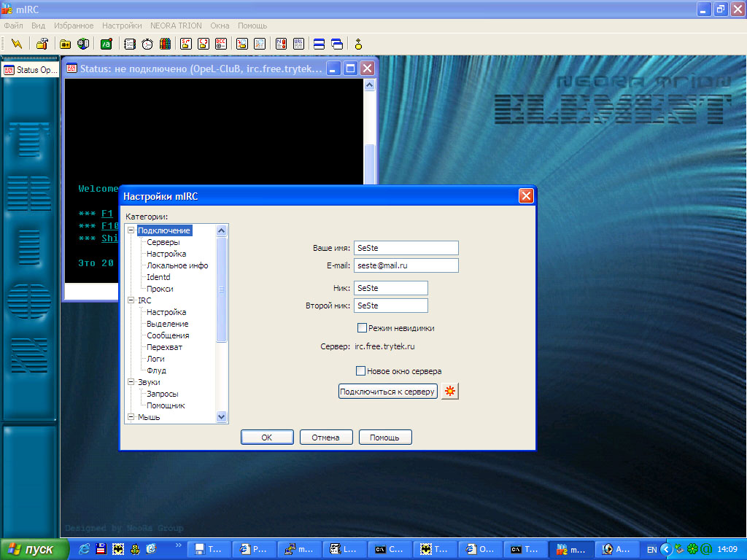Enable the Режим невидимки checkbox
747x560 pixels.
point(362,327)
